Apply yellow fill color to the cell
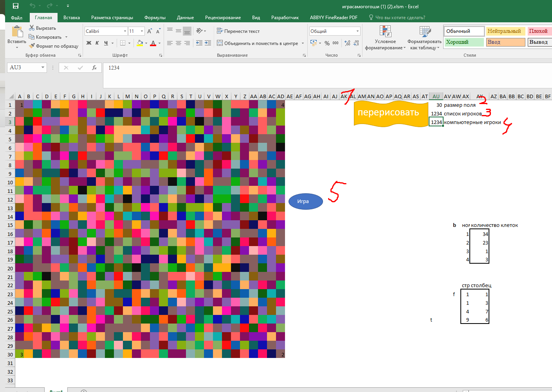Screen dimensions: 552x392 tap(140, 43)
